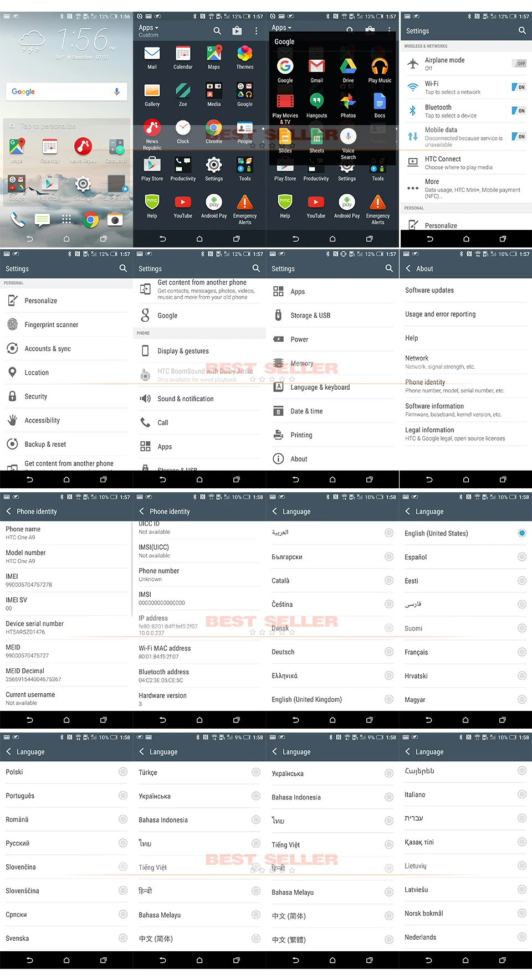Image resolution: width=532 pixels, height=980 pixels.
Task: Select Türkçe language option
Action: pos(199,772)
